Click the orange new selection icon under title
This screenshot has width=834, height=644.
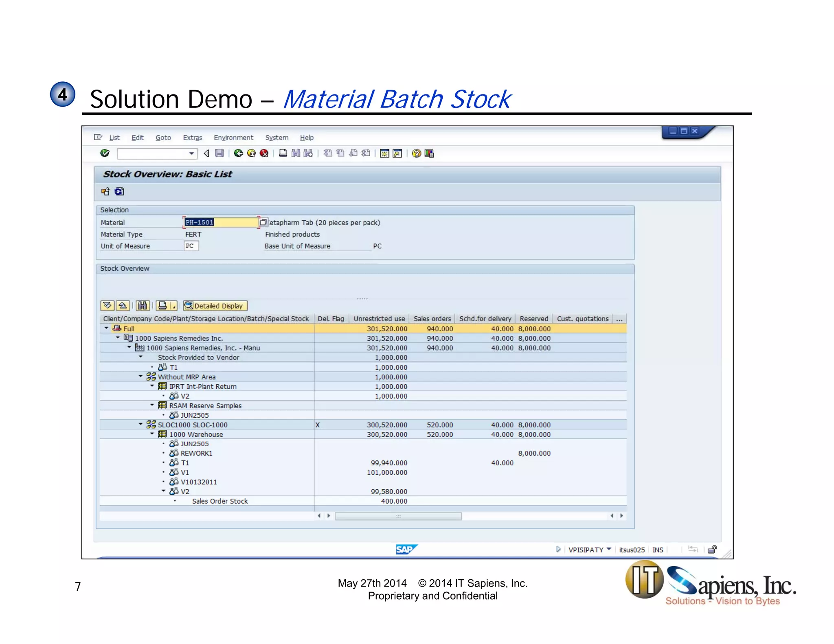point(105,191)
